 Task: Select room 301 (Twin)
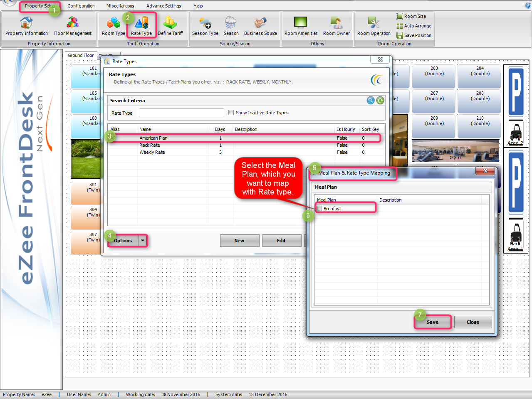86,192
